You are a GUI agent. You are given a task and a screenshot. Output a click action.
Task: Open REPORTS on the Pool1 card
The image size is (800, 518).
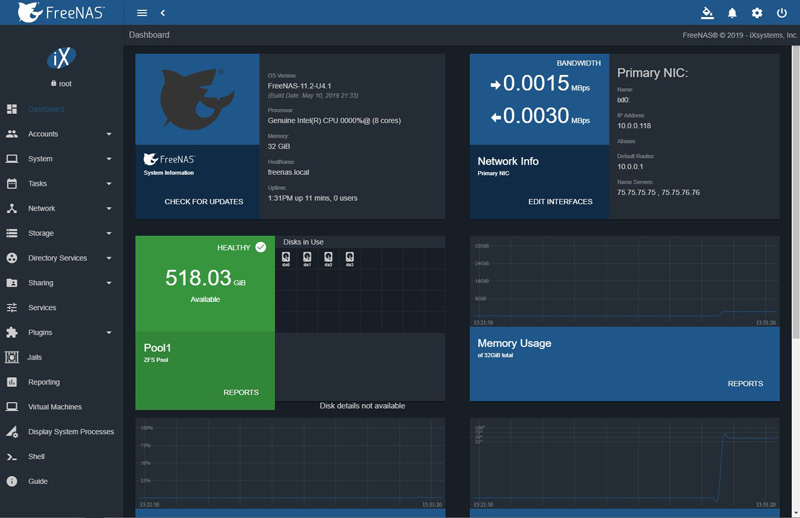(x=241, y=393)
